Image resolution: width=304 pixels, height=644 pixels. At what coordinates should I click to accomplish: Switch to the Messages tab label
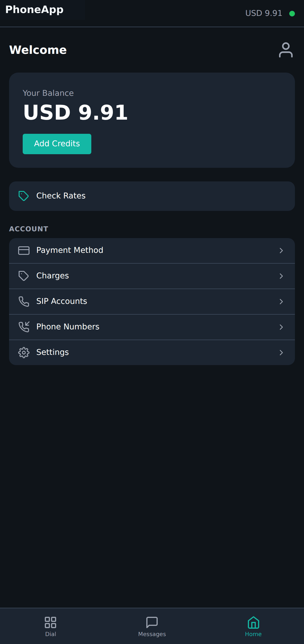coord(152,634)
